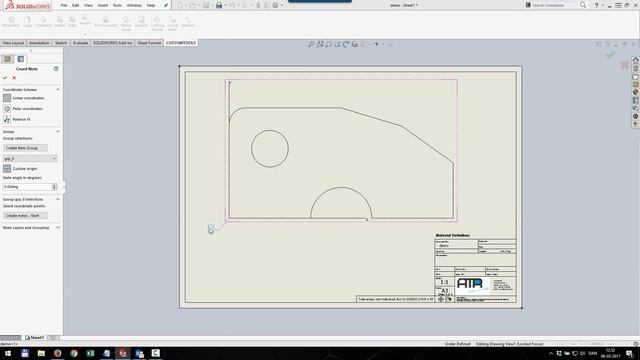Open dropdown arrow next to Help icon

602,5
